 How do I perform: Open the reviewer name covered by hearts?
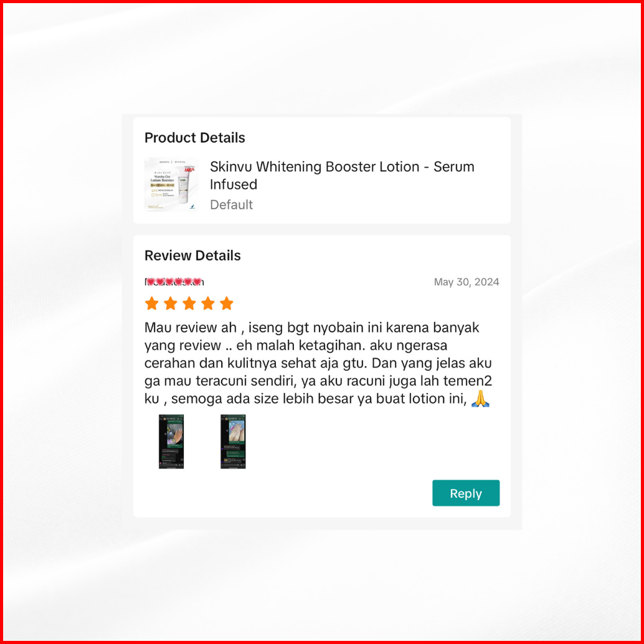coord(174,282)
